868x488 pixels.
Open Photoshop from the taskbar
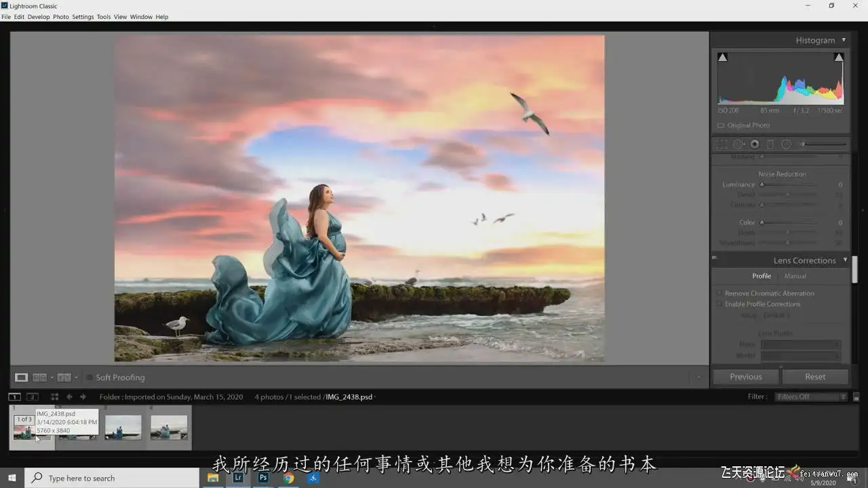pyautogui.click(x=263, y=478)
